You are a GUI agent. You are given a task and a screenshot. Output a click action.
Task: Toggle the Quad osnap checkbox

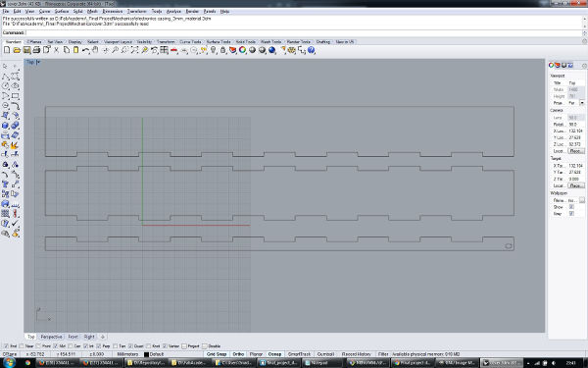click(130, 345)
